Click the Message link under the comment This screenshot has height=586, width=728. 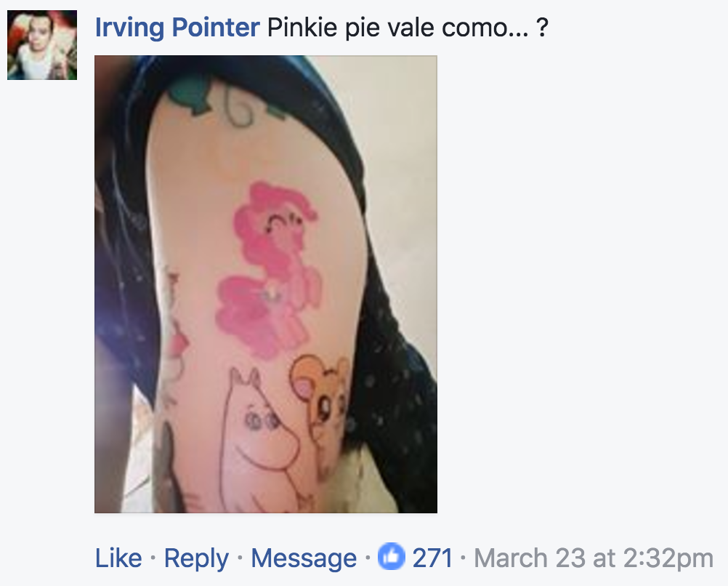tap(304, 558)
